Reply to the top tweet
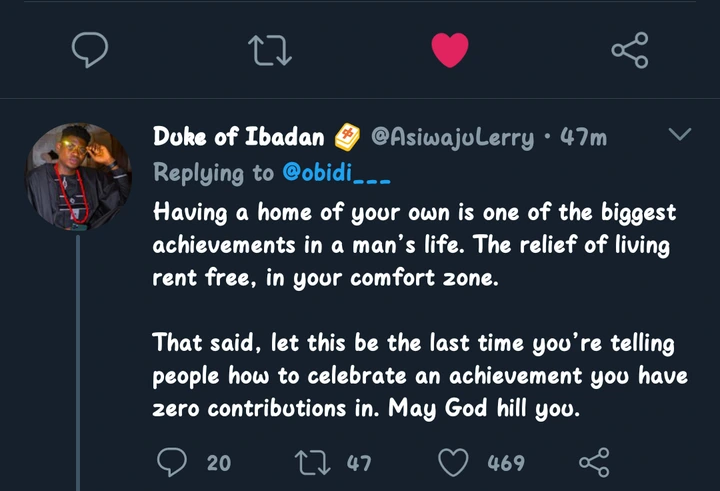Viewport: 720px width, 491px height. coord(91,48)
